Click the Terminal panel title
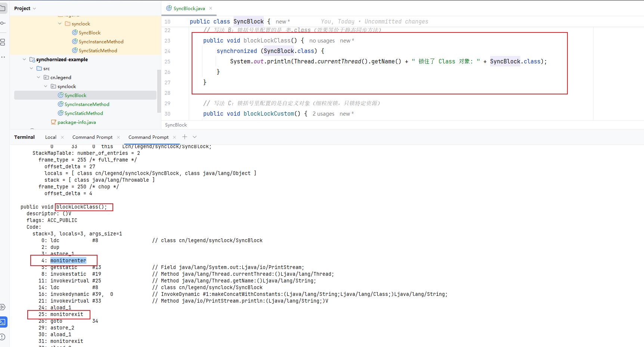This screenshot has height=347, width=644. (24, 137)
